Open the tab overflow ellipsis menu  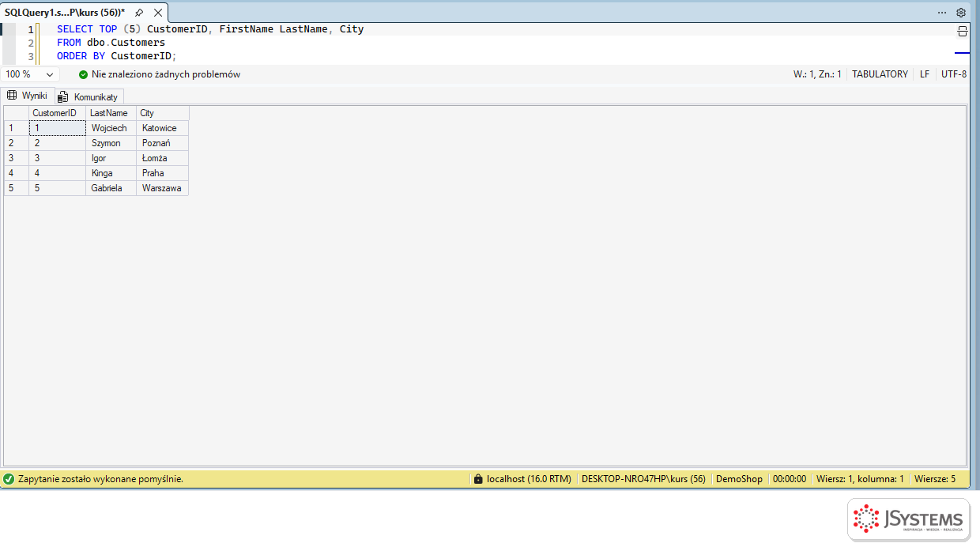pos(942,13)
